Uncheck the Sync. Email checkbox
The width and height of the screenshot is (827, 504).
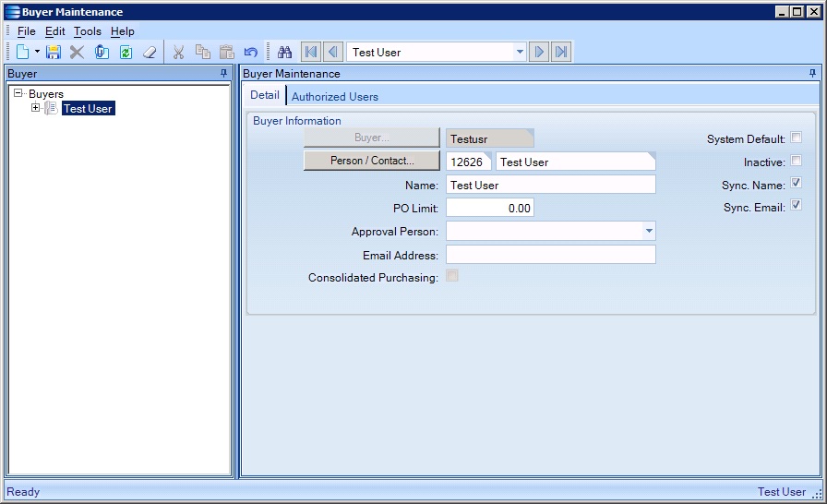[797, 205]
